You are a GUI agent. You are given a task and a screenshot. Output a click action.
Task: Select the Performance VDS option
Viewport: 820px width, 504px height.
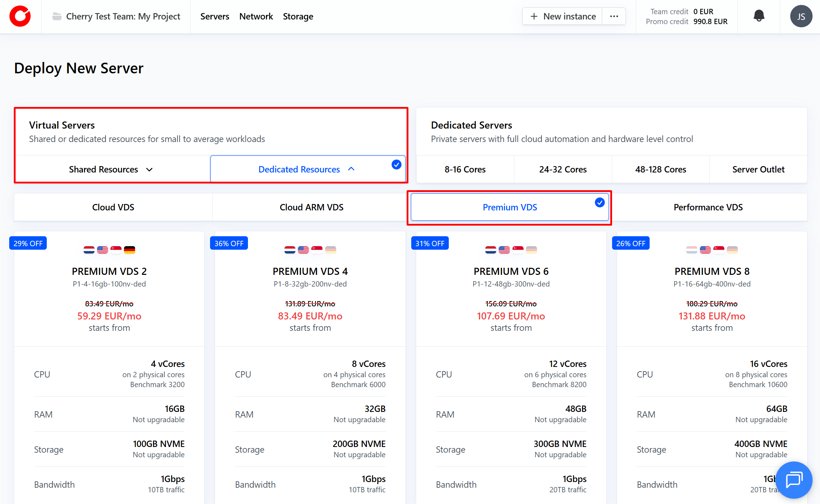click(708, 207)
